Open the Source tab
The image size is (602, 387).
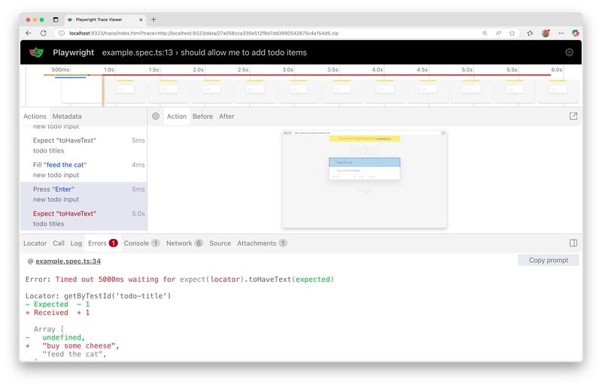(x=220, y=243)
